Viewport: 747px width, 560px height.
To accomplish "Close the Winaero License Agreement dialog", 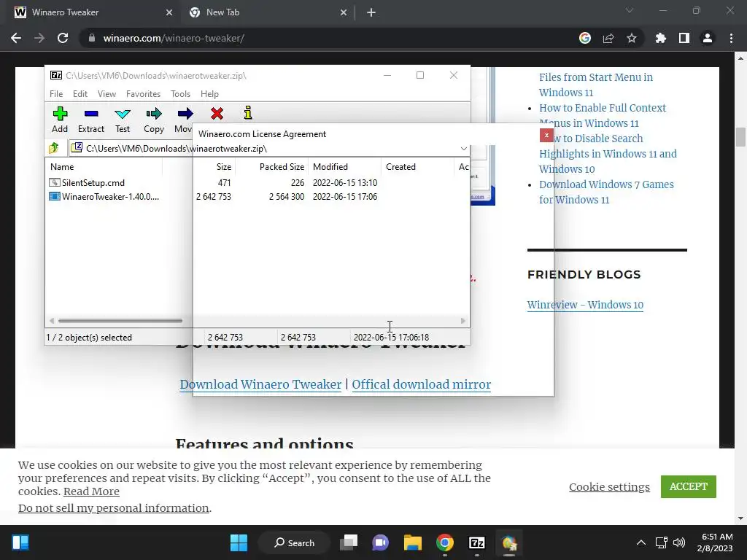I will tap(546, 135).
